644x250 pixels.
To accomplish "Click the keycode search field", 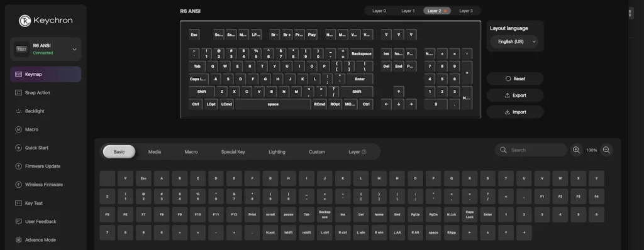I will click(x=531, y=150).
